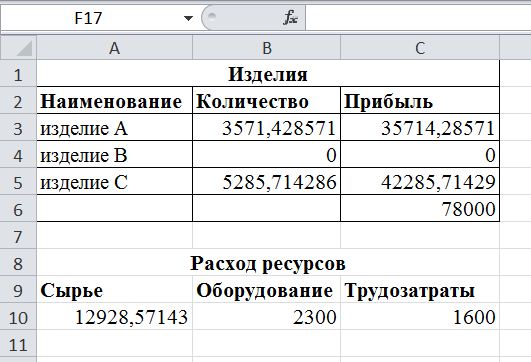
Task: Click the Наименование header cell
Action: [114, 101]
